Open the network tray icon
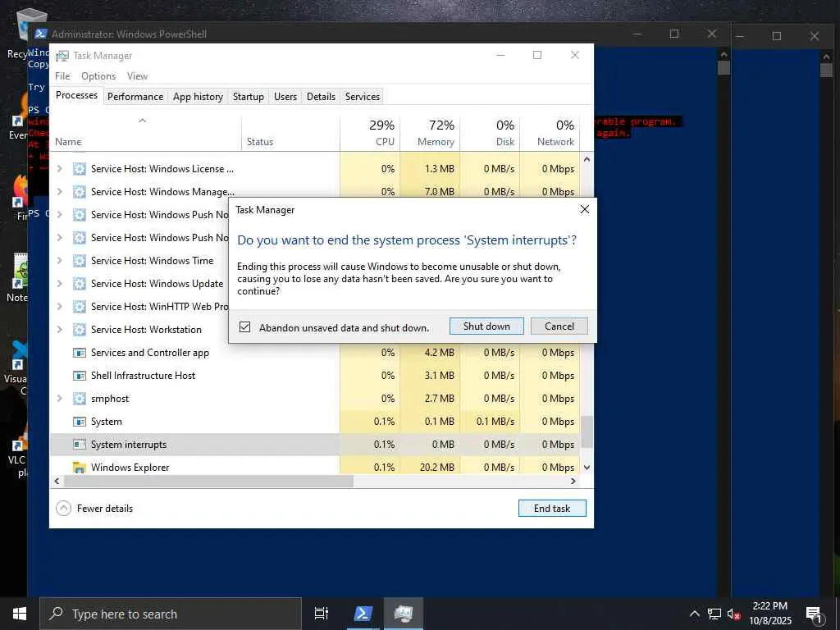 pos(714,614)
